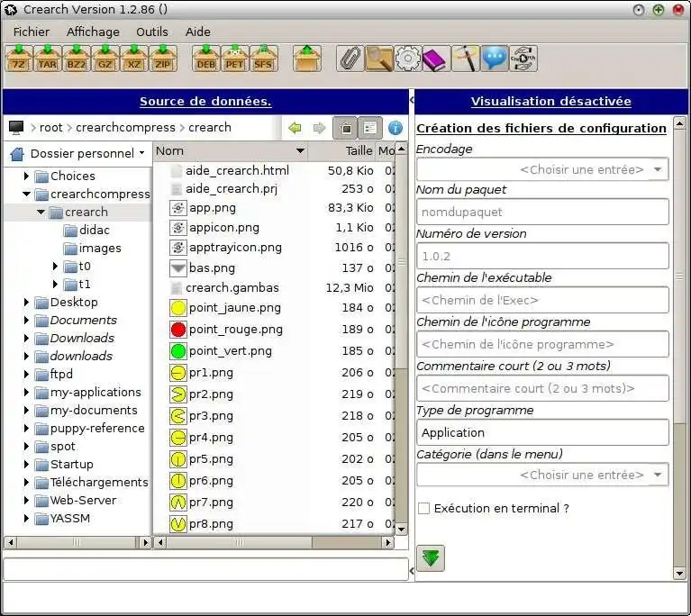This screenshot has height=616, width=691.
Task: Click the blue speech bubble icon
Action: click(494, 59)
